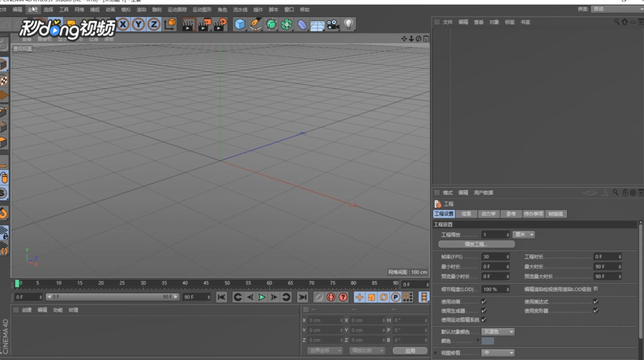Toggle the X axis lock icon

click(123, 24)
